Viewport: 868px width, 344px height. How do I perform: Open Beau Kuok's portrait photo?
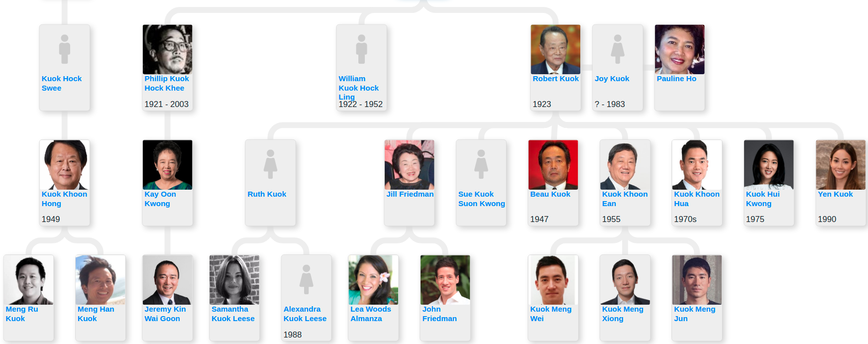553,165
